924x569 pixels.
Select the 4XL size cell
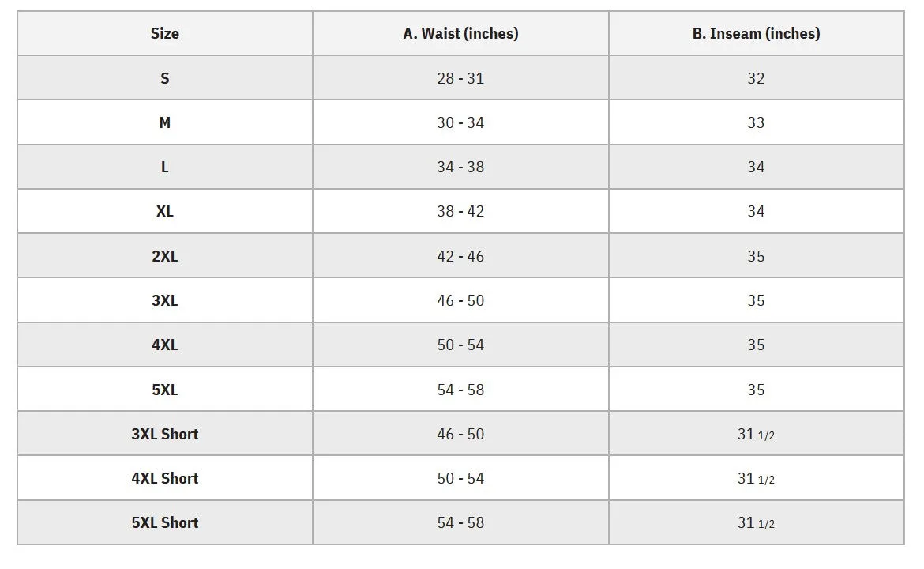(x=165, y=345)
